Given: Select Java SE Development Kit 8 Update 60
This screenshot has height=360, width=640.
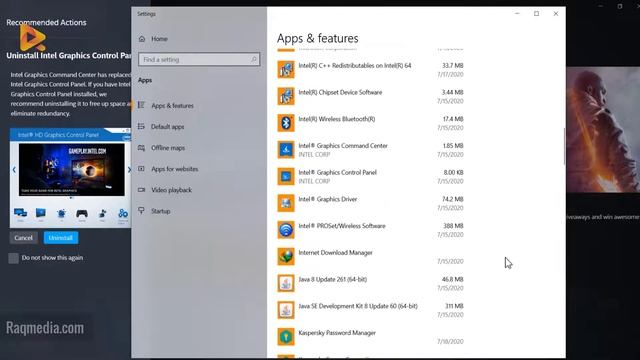Looking at the screenshot, I should 371,310.
